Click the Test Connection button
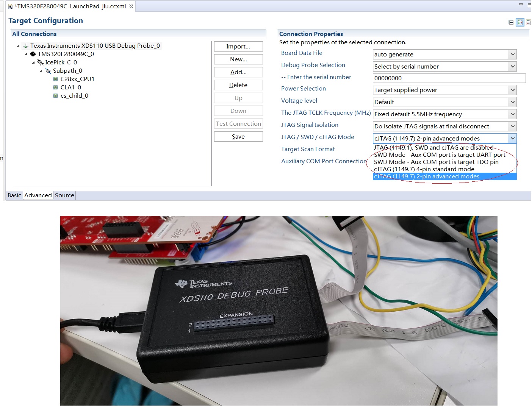Image resolution: width=532 pixels, height=409 pixels. point(238,124)
